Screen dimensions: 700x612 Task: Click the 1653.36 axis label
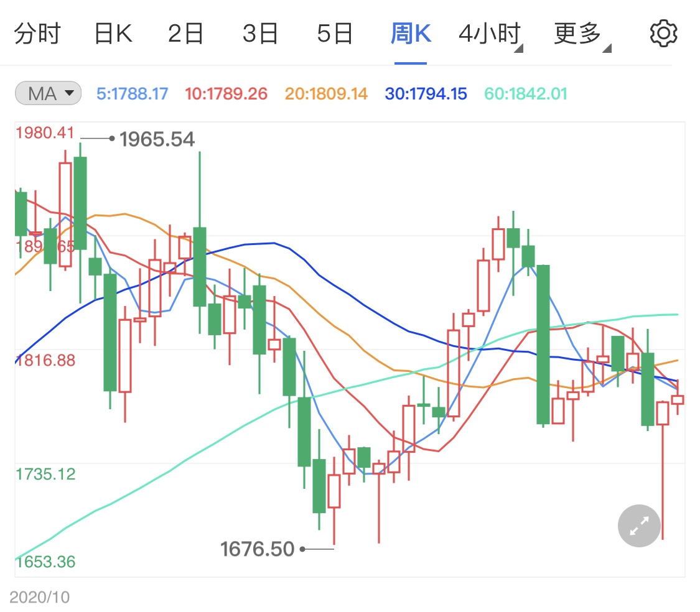tap(45, 562)
